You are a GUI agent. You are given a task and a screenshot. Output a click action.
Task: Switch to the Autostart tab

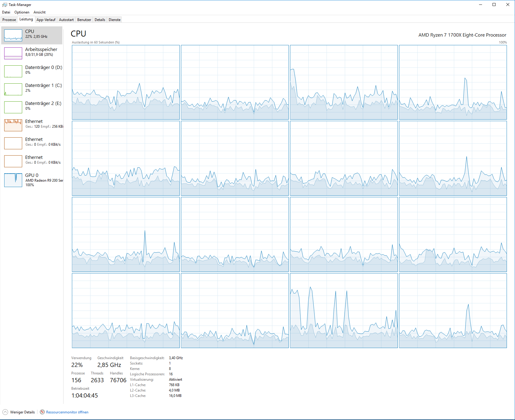click(66, 20)
